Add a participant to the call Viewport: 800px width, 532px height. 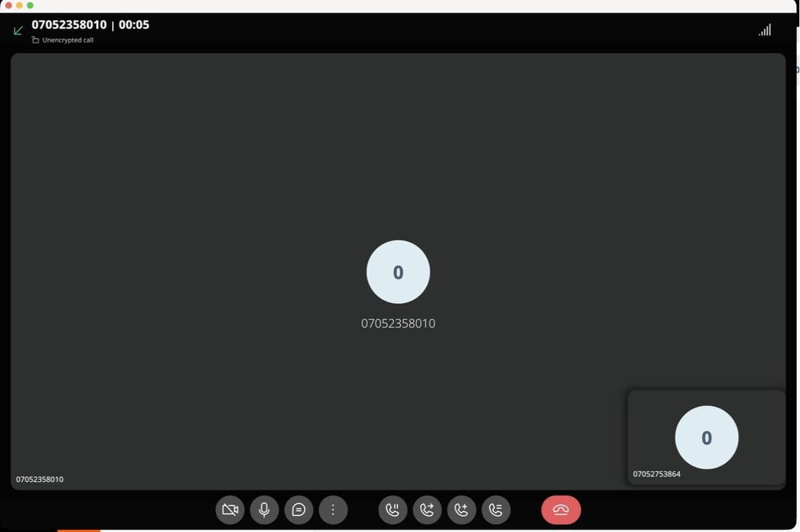(x=462, y=510)
